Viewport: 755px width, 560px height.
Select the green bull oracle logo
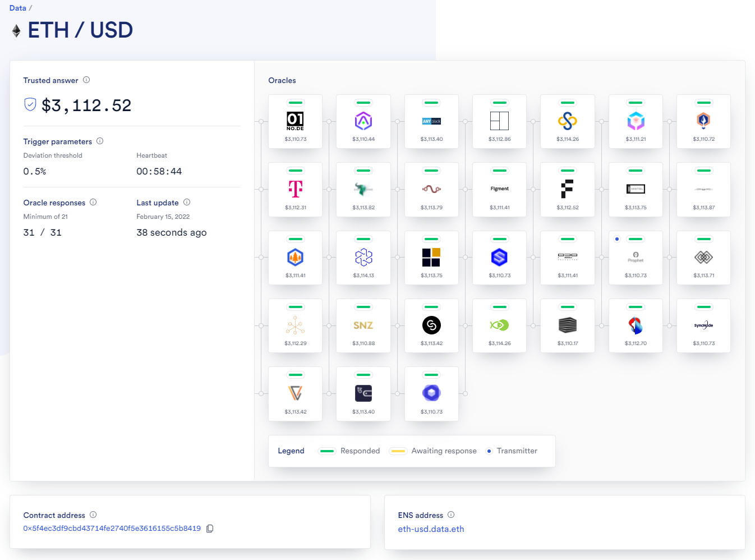(x=363, y=189)
